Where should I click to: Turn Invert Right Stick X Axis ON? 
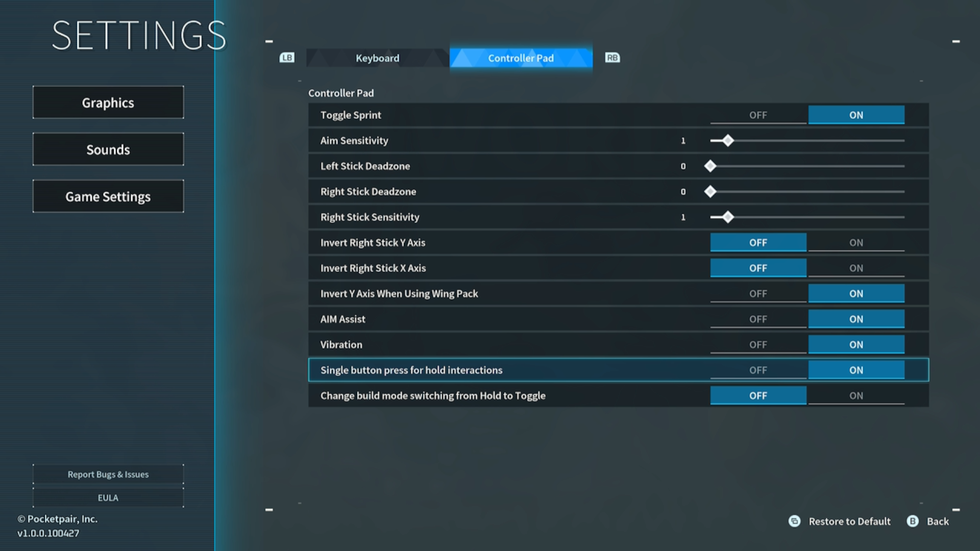click(x=856, y=268)
